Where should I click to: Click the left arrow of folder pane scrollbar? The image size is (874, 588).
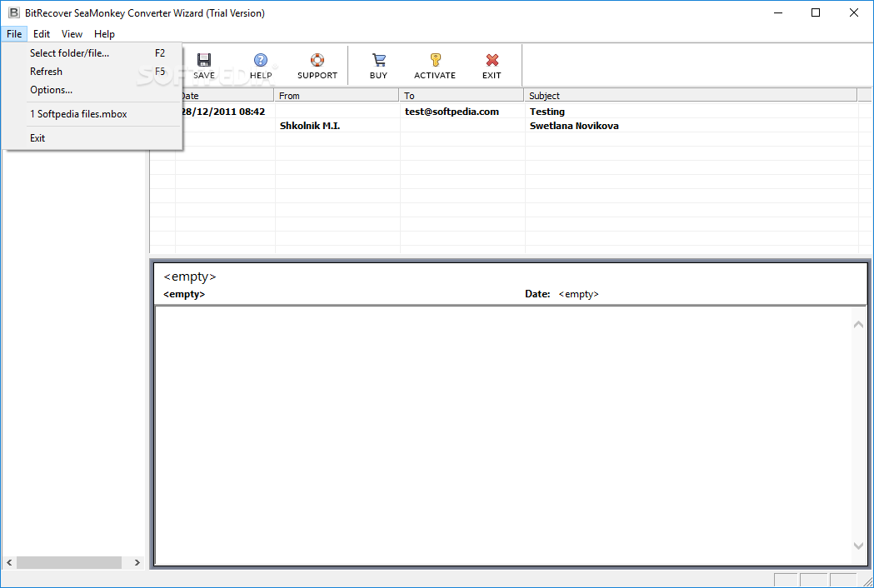(9, 562)
